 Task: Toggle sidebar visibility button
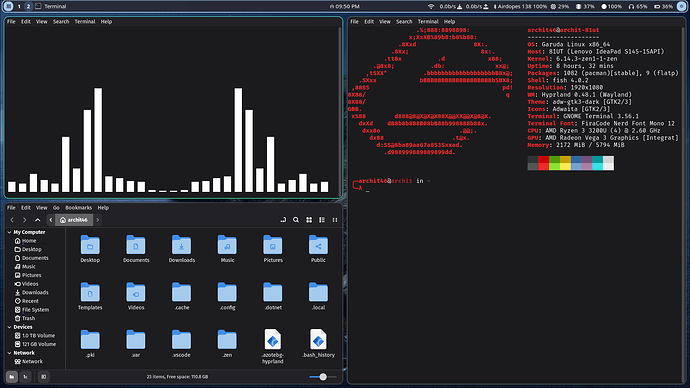[44, 377]
